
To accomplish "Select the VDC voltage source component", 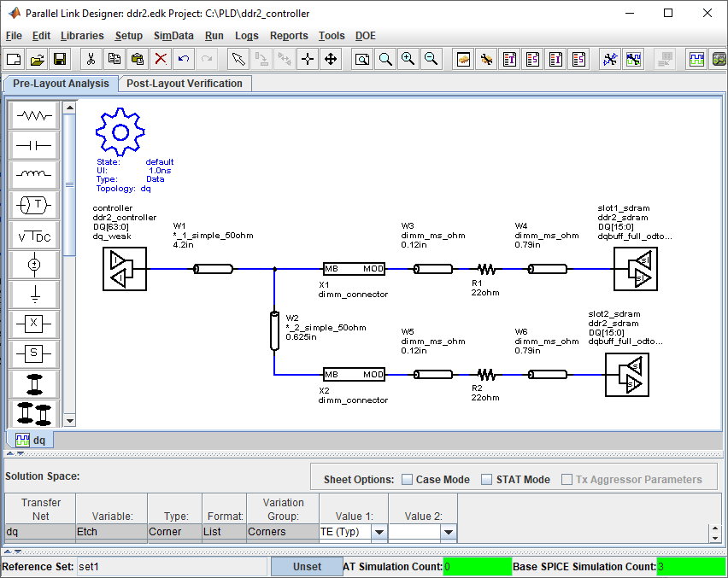I will click(34, 235).
